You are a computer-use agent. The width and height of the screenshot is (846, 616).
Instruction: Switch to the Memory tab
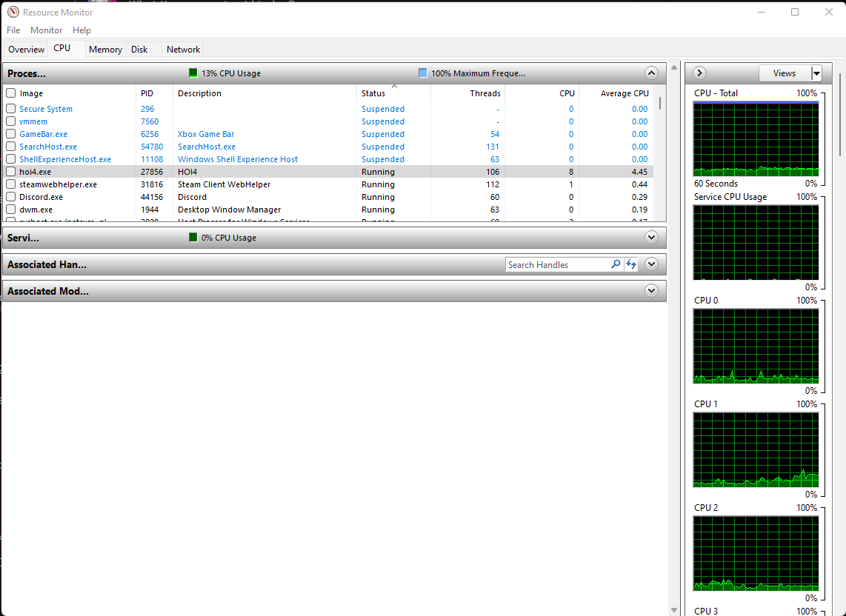(x=105, y=50)
